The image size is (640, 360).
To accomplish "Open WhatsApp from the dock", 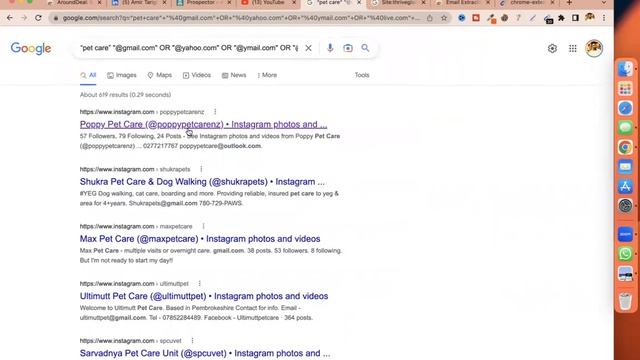I will click(625, 254).
